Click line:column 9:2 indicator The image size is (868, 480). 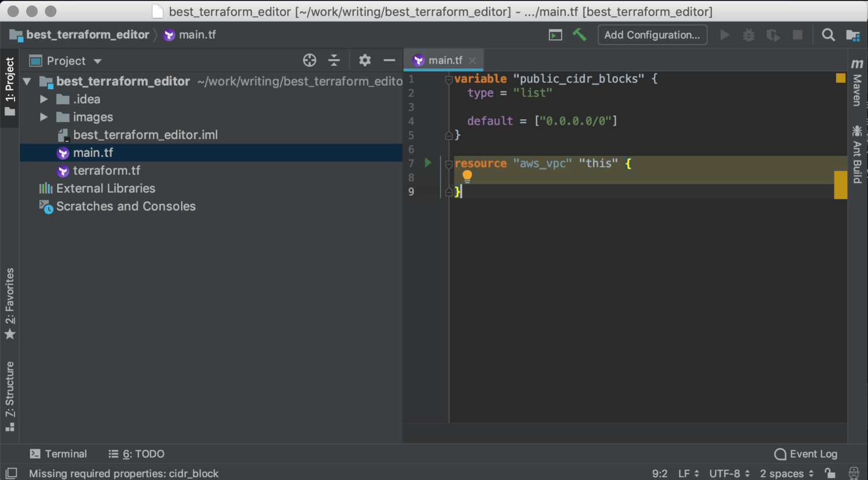point(660,473)
